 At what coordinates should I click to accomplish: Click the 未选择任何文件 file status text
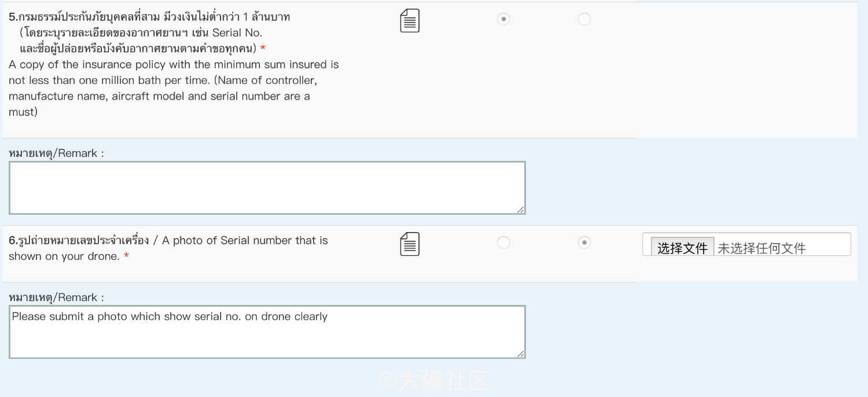point(762,248)
